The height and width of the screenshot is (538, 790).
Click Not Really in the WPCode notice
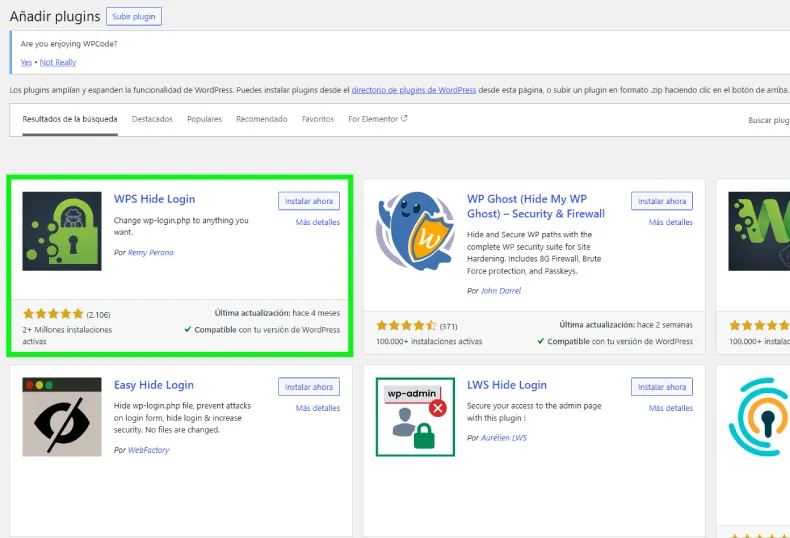[x=58, y=62]
